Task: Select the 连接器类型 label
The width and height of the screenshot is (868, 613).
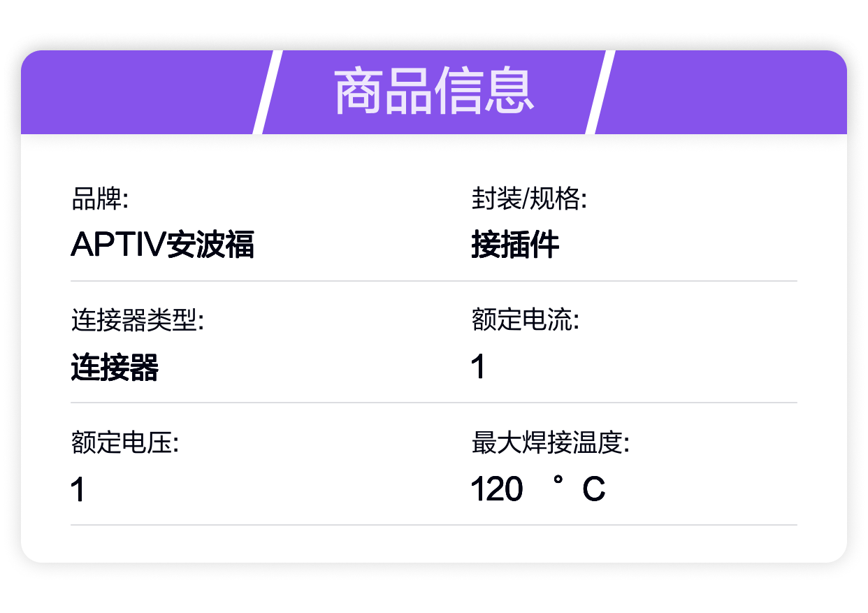Action: pyautogui.click(x=138, y=321)
